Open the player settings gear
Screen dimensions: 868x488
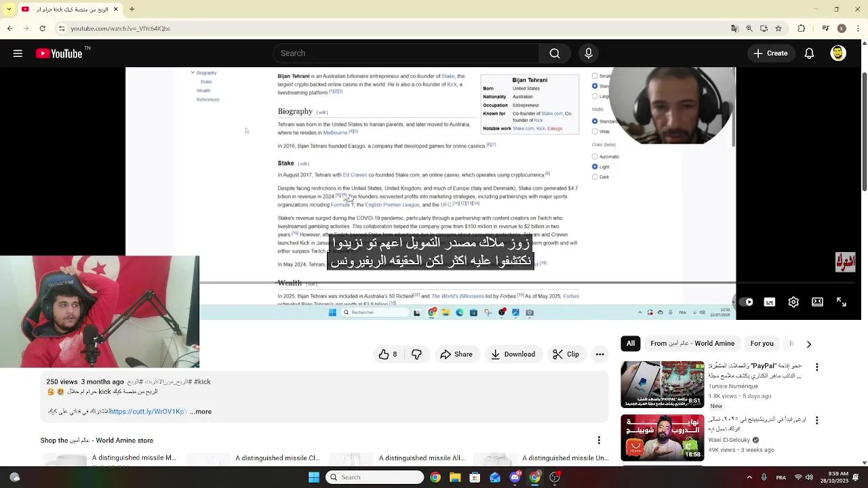tap(793, 302)
